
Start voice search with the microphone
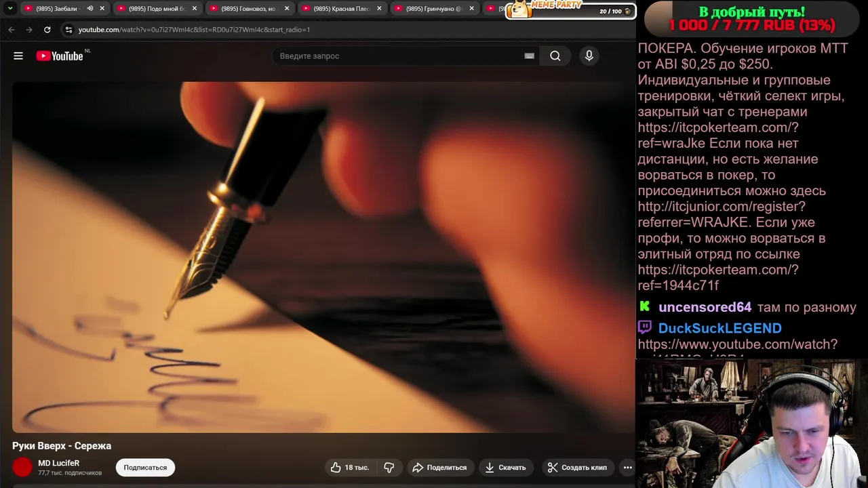[589, 56]
